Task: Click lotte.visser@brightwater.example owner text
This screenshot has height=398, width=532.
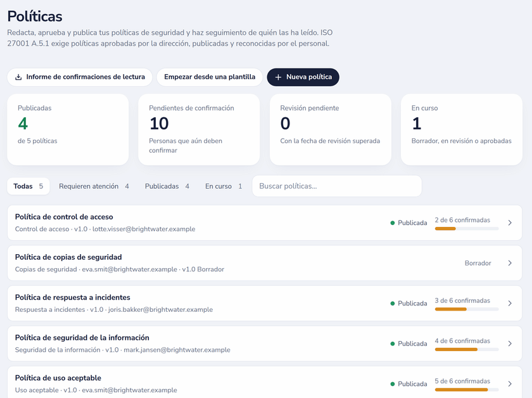Action: pos(144,229)
